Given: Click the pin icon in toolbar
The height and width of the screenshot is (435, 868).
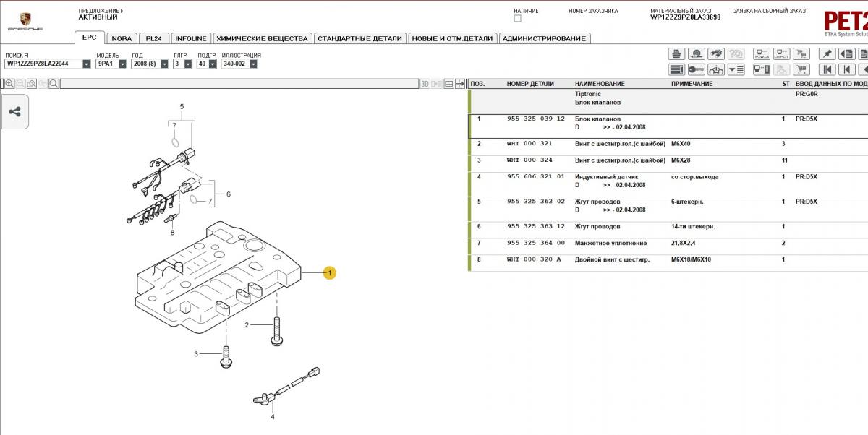Looking at the screenshot, I should click(827, 53).
